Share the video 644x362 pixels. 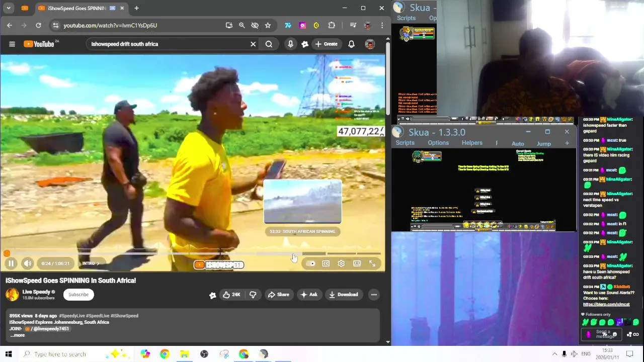point(278,295)
